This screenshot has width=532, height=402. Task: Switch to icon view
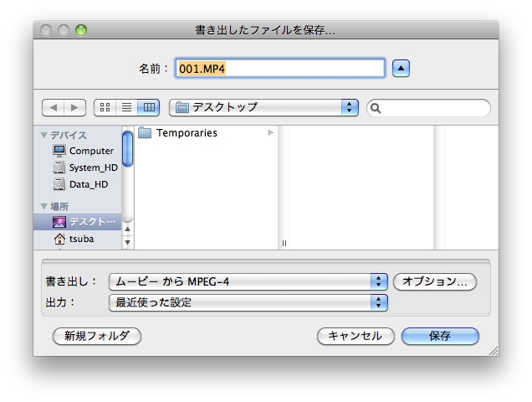point(105,108)
